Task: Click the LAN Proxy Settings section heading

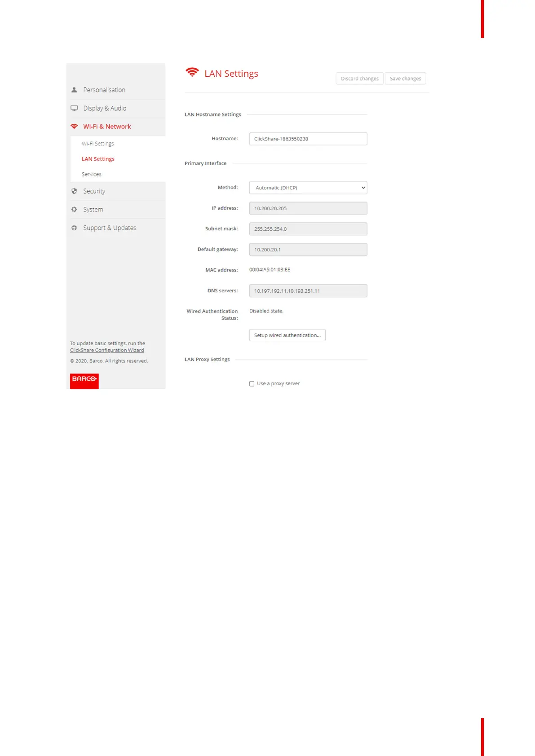Action: (x=207, y=360)
